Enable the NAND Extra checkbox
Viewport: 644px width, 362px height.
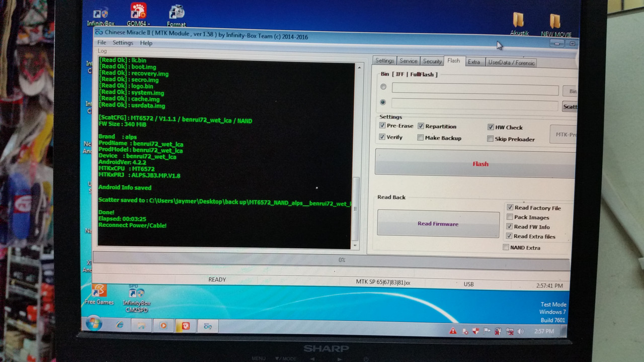click(x=506, y=247)
